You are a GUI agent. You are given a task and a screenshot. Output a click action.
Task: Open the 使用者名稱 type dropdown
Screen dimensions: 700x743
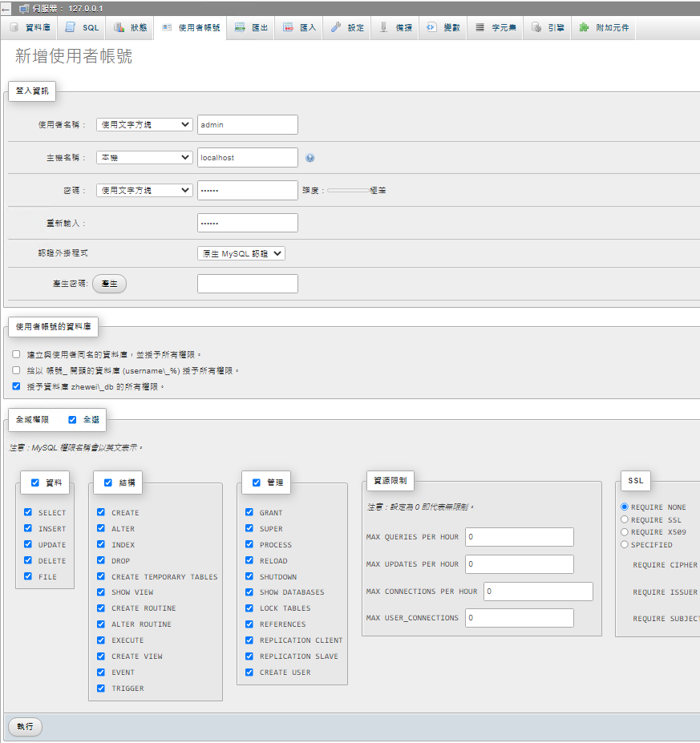coord(144,124)
